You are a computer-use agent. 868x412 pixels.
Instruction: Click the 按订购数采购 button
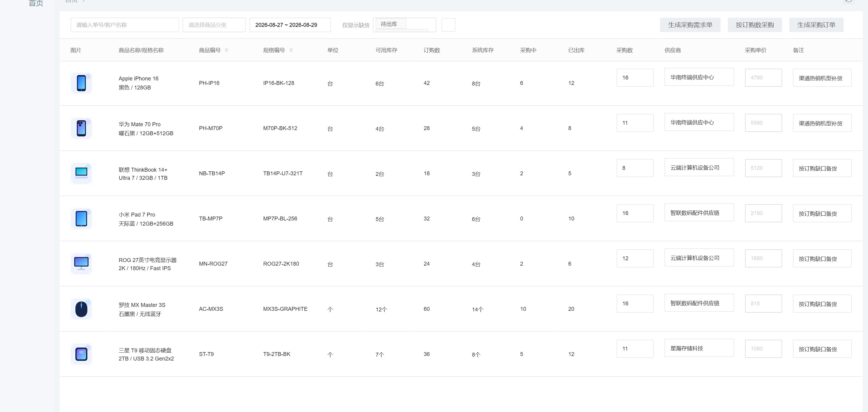(x=754, y=25)
